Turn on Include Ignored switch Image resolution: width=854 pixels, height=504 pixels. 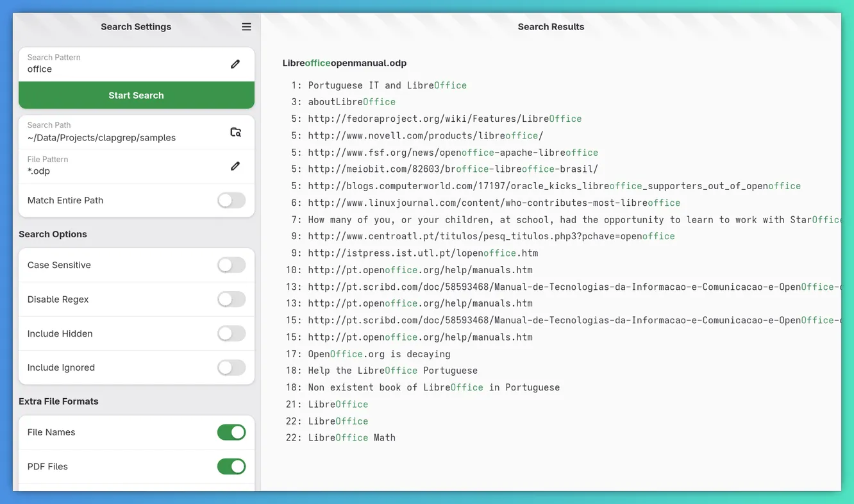click(x=231, y=367)
